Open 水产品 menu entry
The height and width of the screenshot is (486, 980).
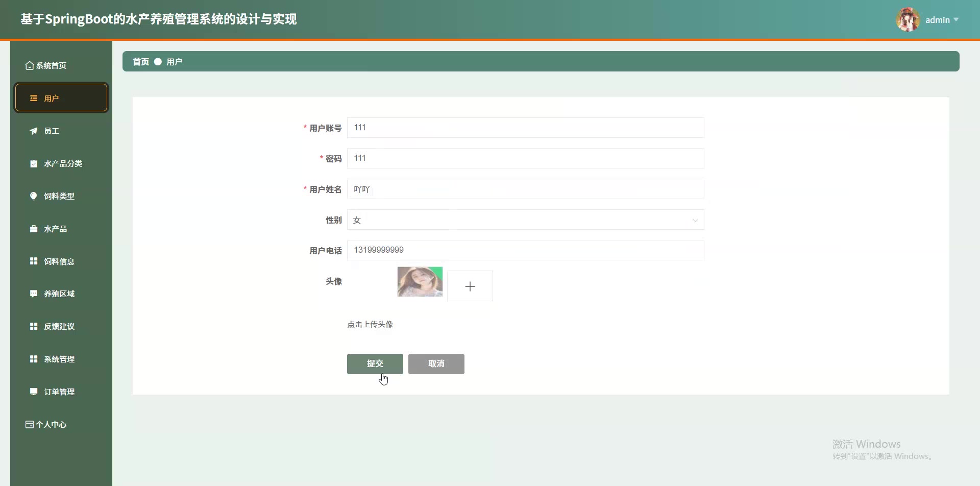click(x=61, y=229)
